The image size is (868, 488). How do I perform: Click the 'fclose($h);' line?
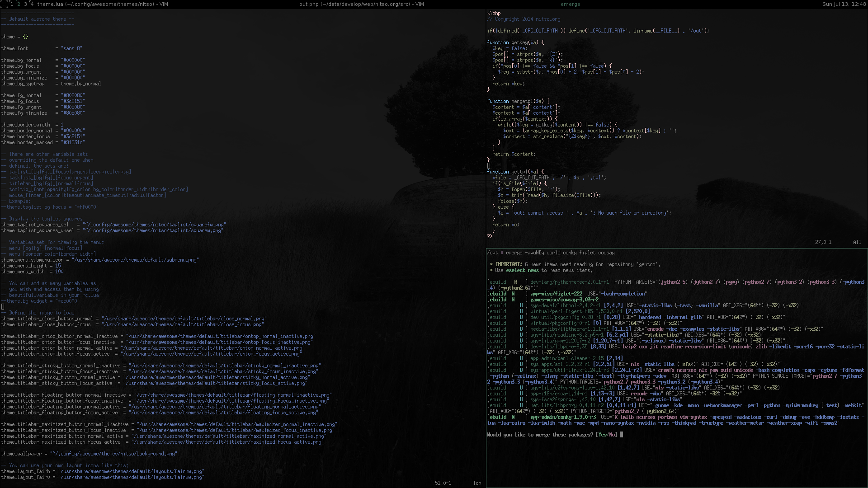513,201
